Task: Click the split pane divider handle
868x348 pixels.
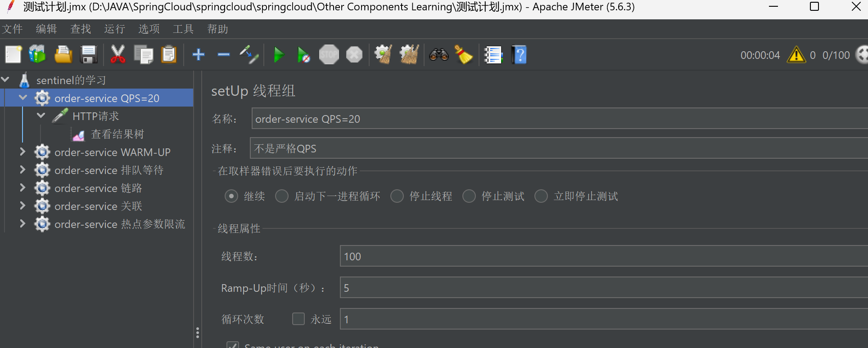Action: click(198, 332)
